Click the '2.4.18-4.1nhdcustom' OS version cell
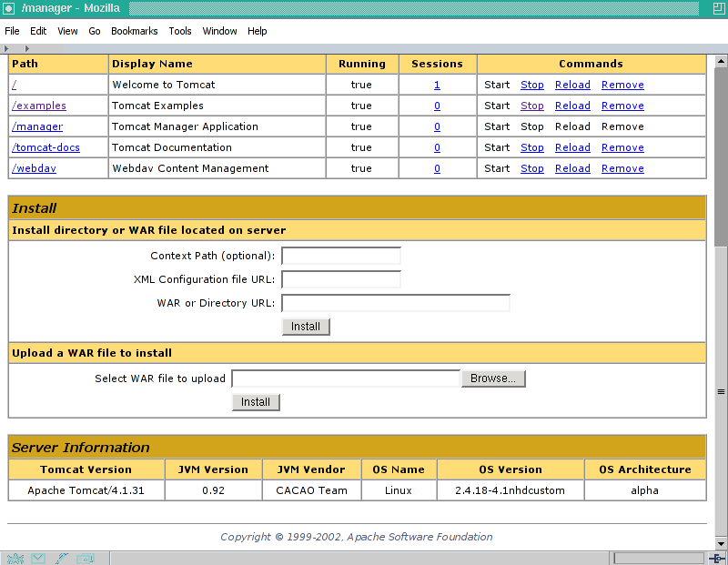Image resolution: width=728 pixels, height=565 pixels. [x=510, y=490]
